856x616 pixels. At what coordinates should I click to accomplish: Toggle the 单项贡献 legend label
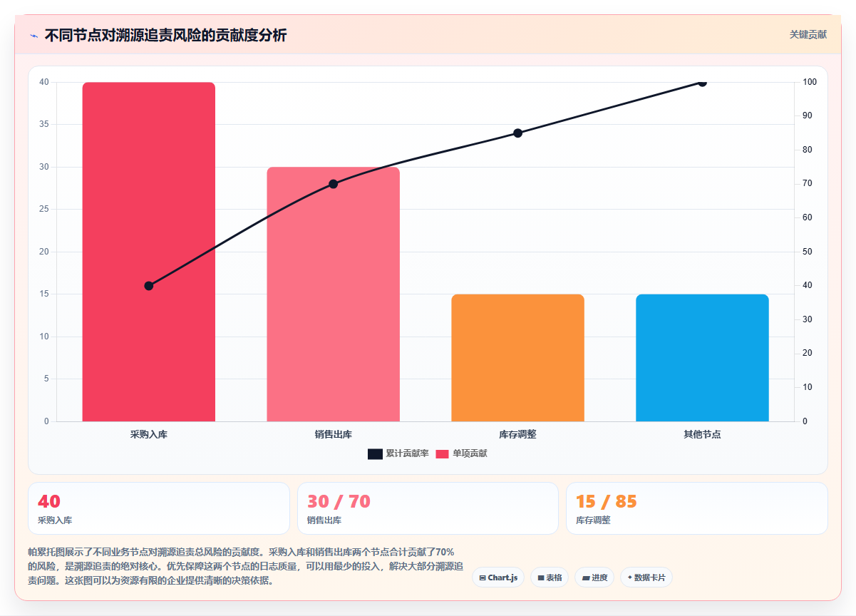pos(470,454)
